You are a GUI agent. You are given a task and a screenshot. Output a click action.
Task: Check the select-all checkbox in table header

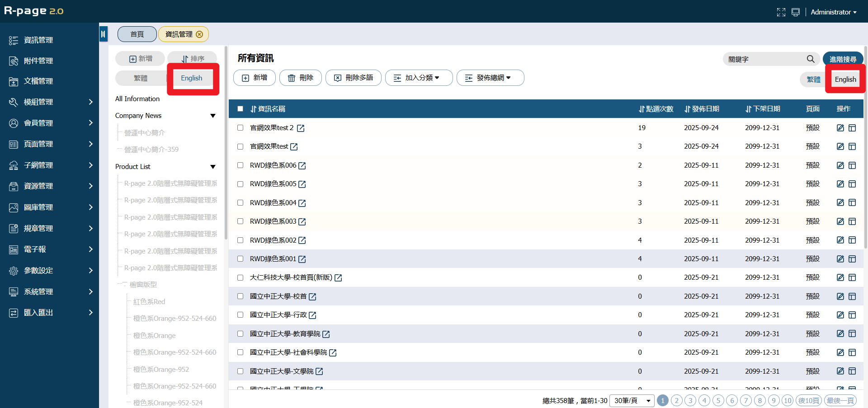point(241,109)
